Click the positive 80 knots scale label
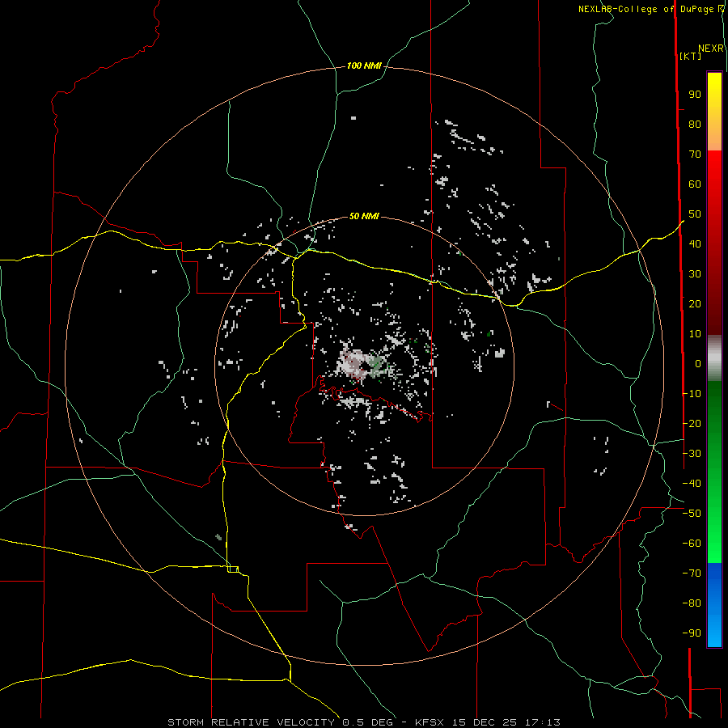The image size is (728, 728). tap(695, 125)
